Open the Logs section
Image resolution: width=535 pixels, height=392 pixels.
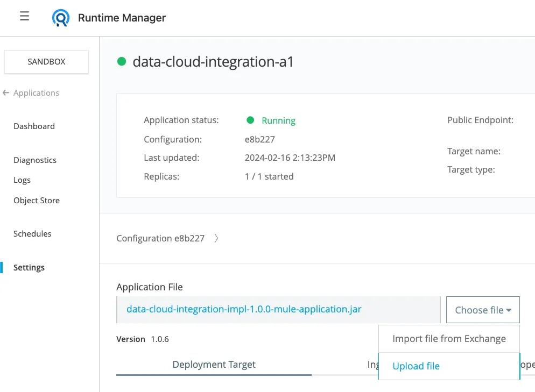22,180
